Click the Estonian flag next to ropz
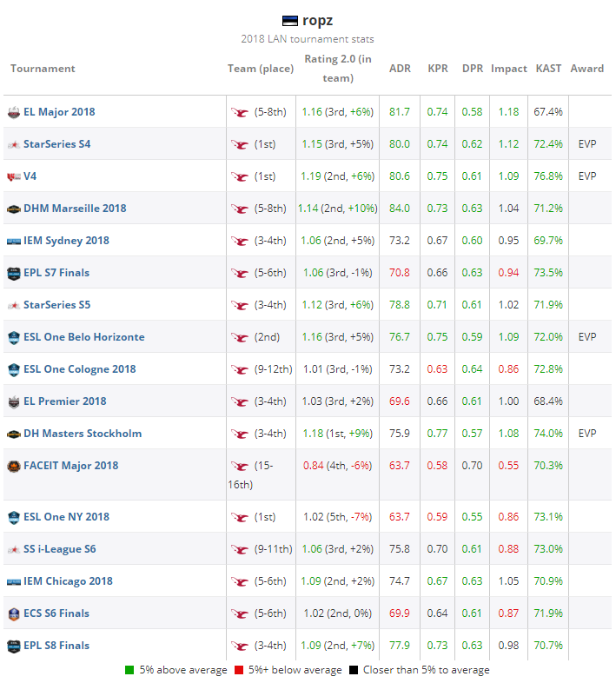This screenshot has height=683, width=616. pos(290,21)
